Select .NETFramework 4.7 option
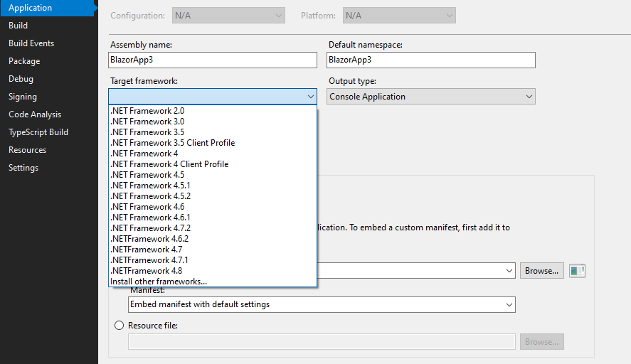This screenshot has width=631, height=364. click(x=213, y=250)
